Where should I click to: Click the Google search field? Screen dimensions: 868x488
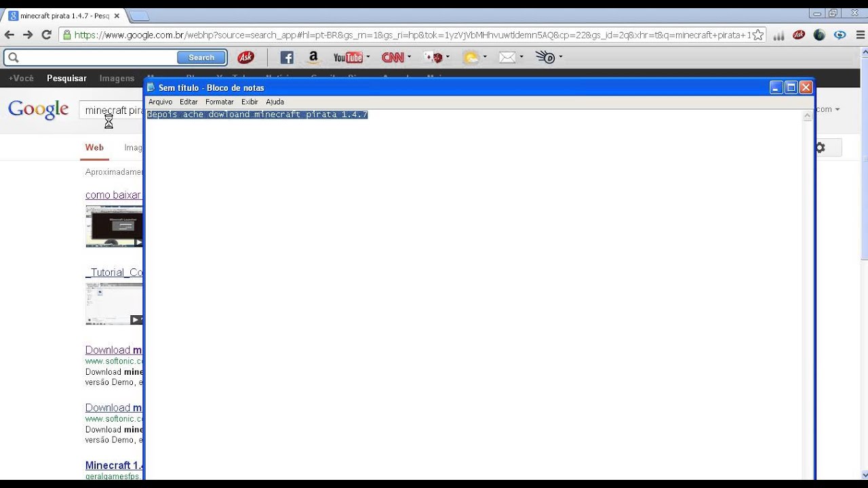(x=111, y=110)
